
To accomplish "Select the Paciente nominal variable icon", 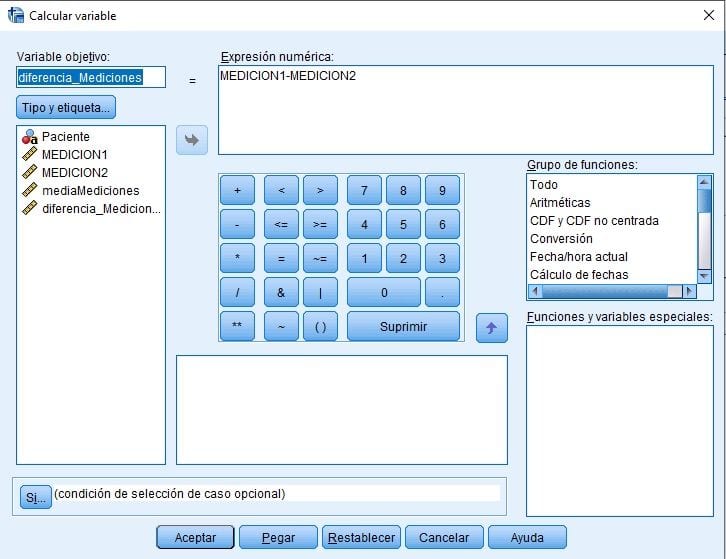I will (x=30, y=137).
